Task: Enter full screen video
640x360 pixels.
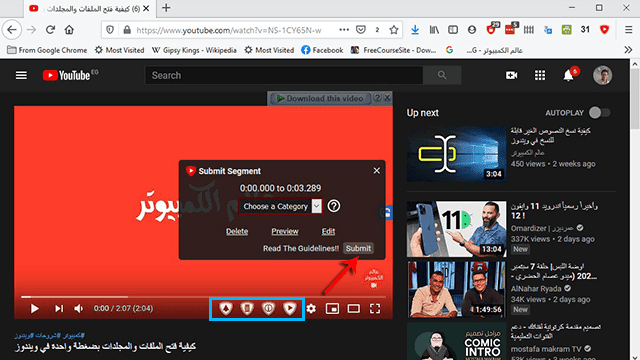Action: click(375, 309)
